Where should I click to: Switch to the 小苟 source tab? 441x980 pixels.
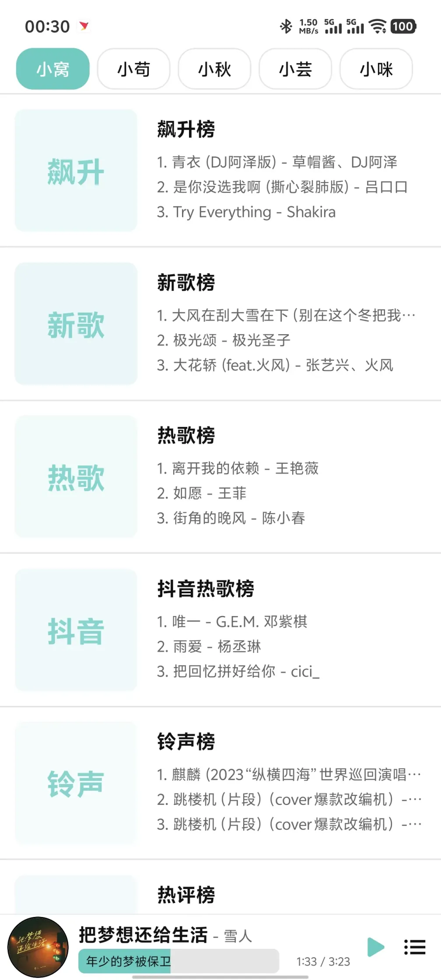133,69
